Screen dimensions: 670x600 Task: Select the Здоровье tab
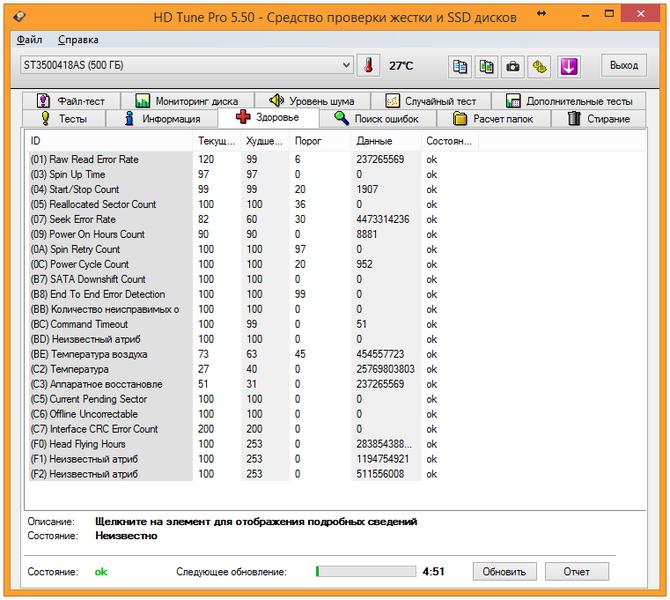pos(268,117)
